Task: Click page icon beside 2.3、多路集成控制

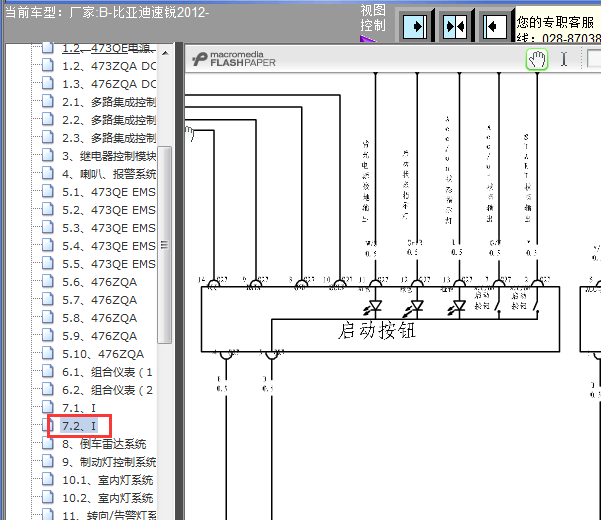Action: tap(48, 137)
